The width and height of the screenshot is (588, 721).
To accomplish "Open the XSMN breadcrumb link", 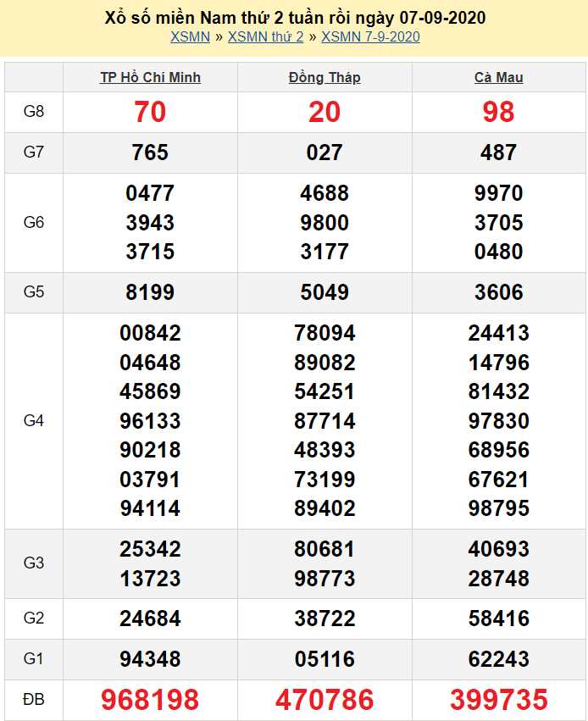I will pos(190,36).
